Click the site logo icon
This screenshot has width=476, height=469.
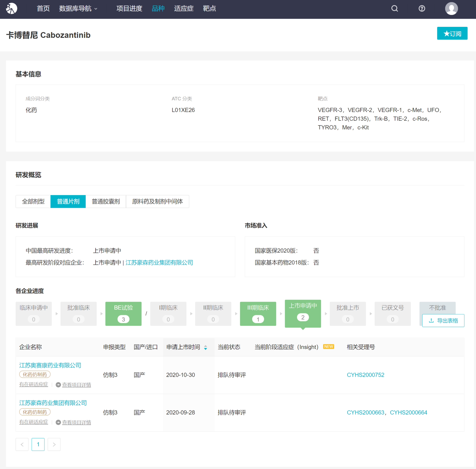(12, 9)
